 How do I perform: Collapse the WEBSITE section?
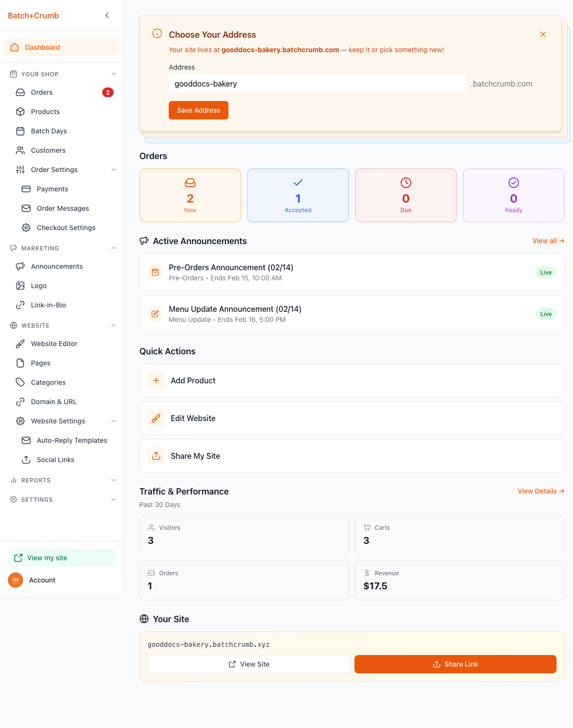pyautogui.click(x=113, y=325)
